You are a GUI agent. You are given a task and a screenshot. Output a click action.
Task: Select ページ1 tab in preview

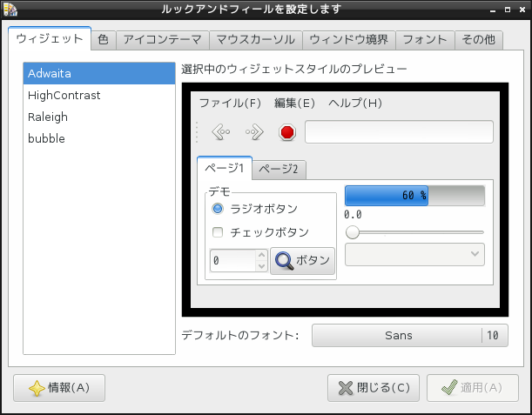pyautogui.click(x=225, y=168)
